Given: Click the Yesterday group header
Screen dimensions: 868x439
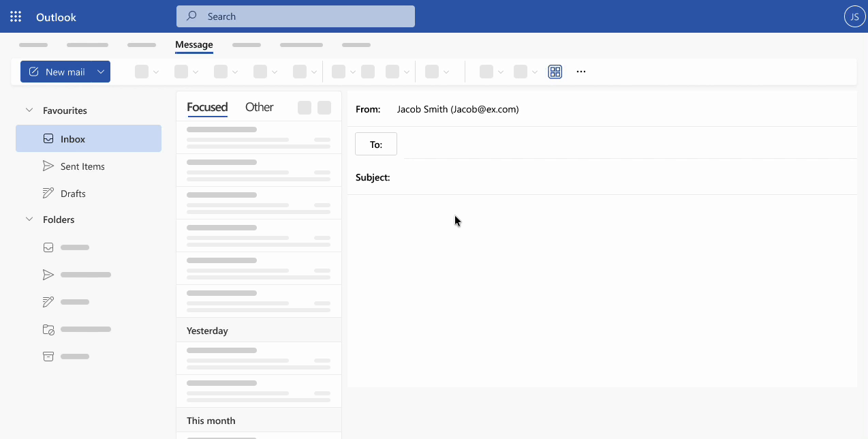Looking at the screenshot, I should click(259, 330).
